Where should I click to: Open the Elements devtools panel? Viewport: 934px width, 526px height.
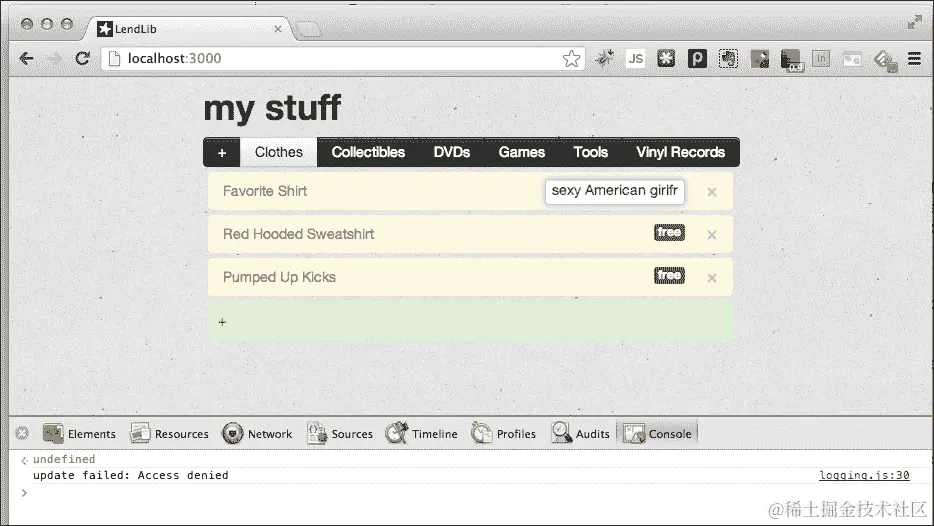pyautogui.click(x=79, y=434)
